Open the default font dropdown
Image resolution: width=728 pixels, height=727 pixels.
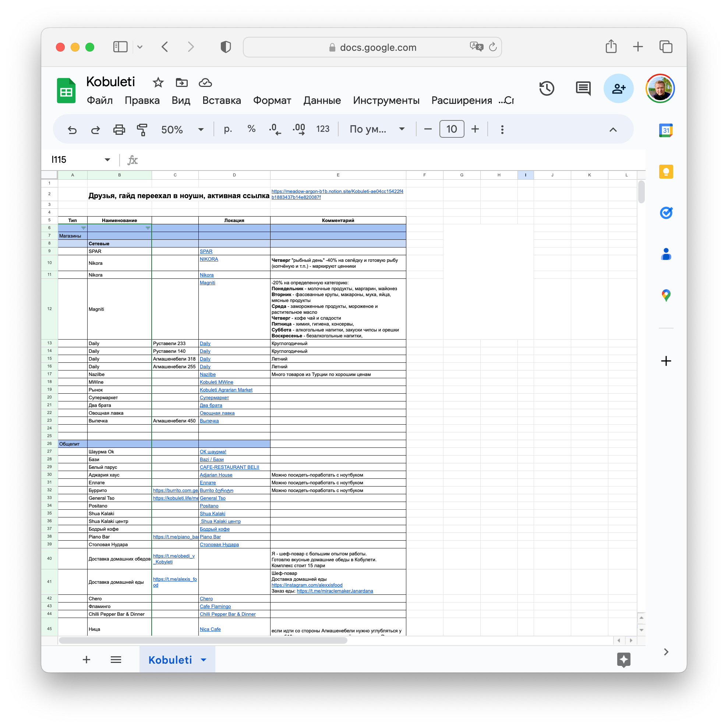coord(377,130)
